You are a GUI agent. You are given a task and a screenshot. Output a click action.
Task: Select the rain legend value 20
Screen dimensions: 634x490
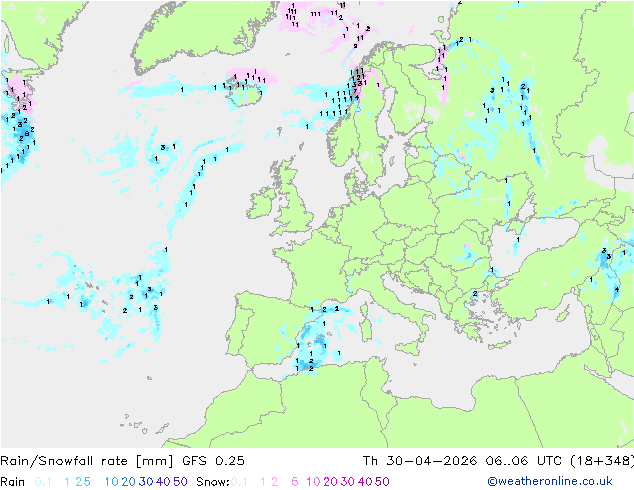[128, 482]
